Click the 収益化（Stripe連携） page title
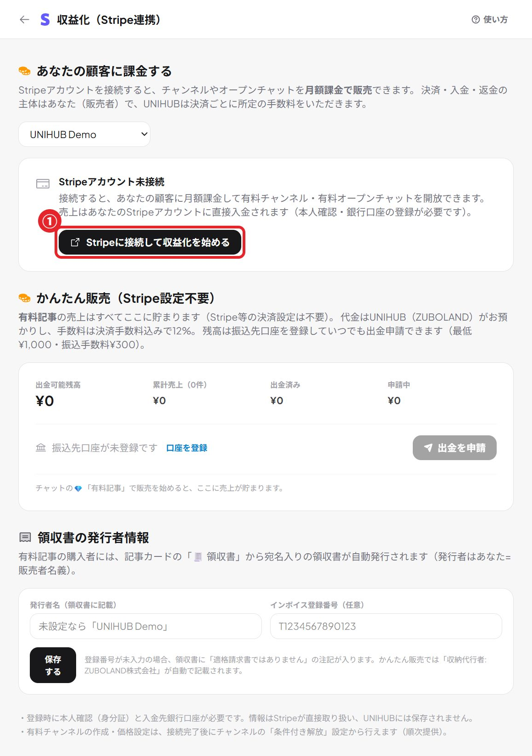532x756 pixels. 109,20
